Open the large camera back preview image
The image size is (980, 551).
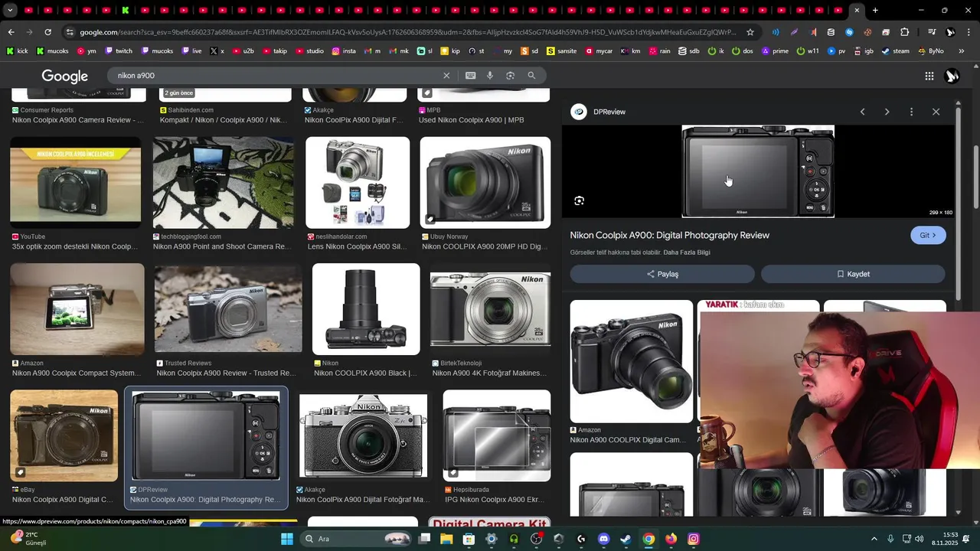[x=758, y=171]
